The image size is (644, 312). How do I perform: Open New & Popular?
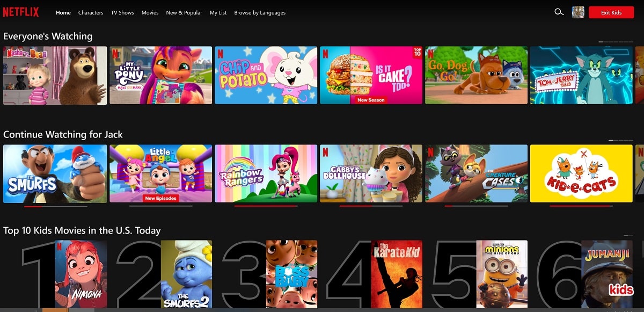(x=184, y=12)
